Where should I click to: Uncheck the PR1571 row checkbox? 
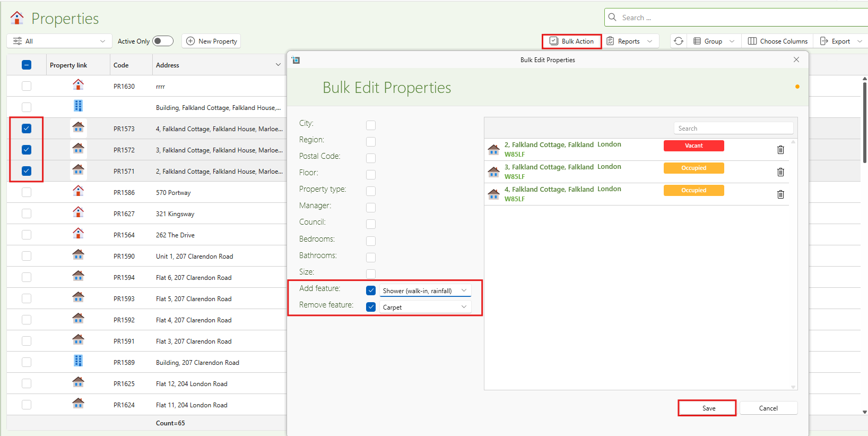tap(27, 171)
